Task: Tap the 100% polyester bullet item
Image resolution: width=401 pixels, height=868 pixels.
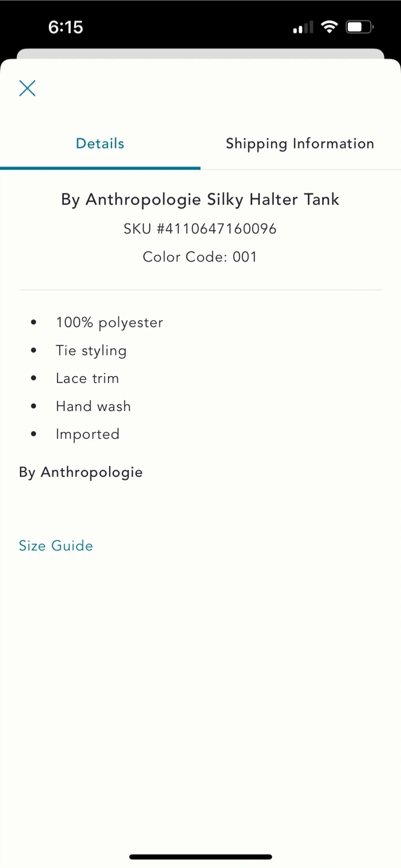Action: 109,322
